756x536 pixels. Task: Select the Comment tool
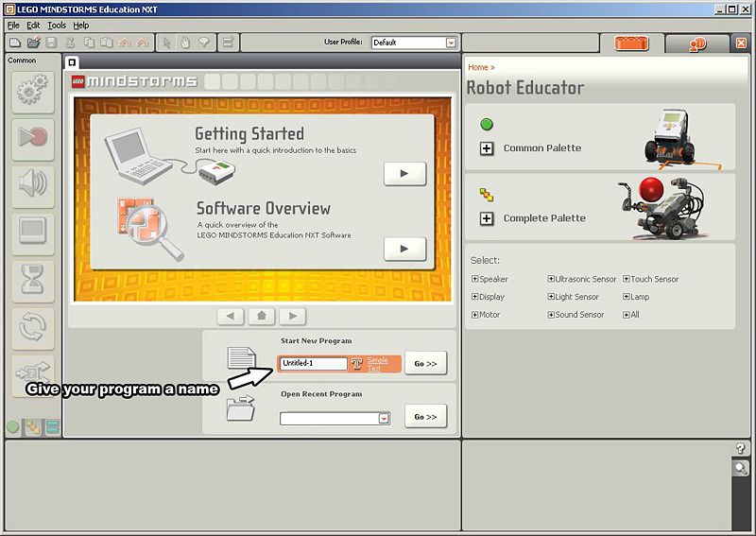[x=204, y=43]
